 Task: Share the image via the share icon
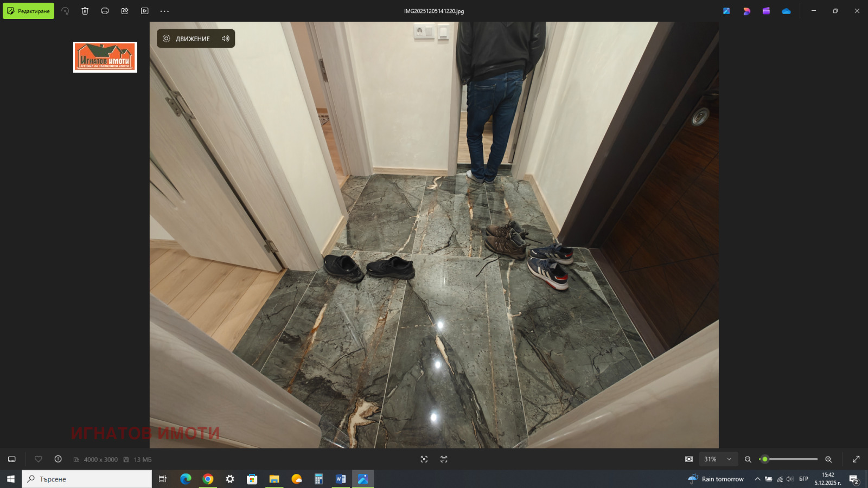point(125,11)
